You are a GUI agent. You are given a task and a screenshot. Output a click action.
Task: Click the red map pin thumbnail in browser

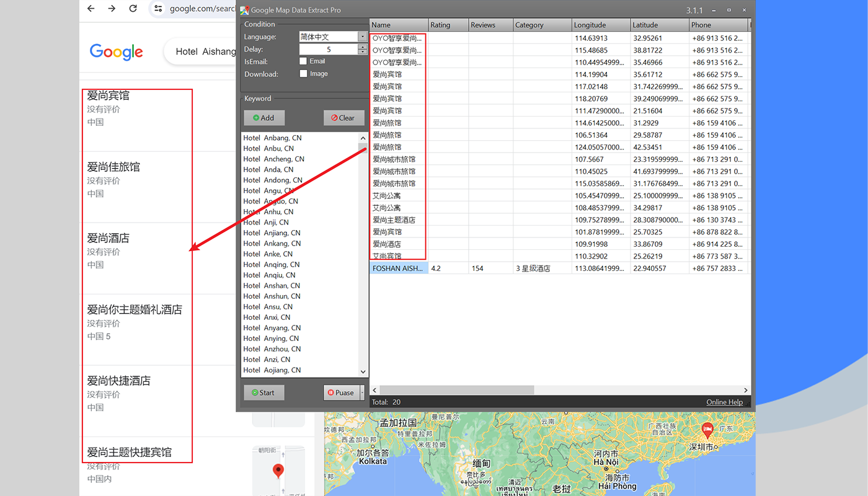click(x=278, y=471)
